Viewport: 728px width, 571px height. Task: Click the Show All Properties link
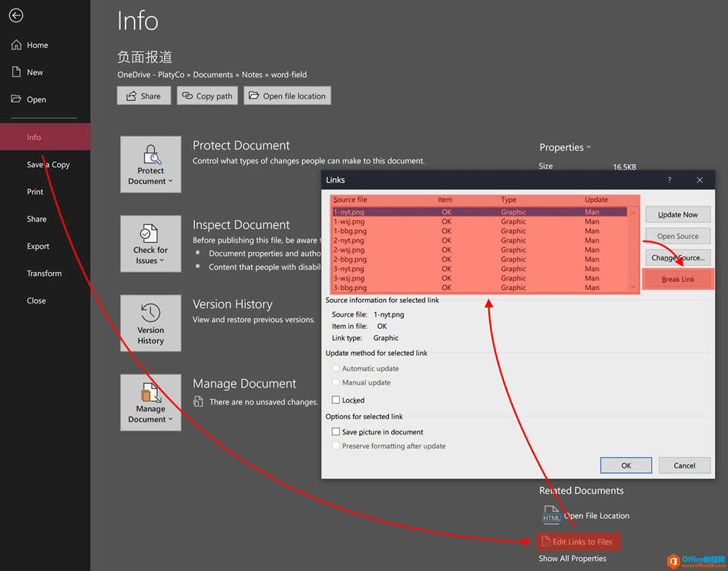tap(572, 559)
